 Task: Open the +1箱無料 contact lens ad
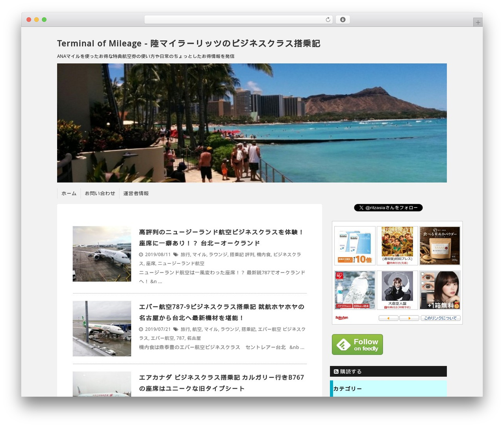[x=440, y=290]
